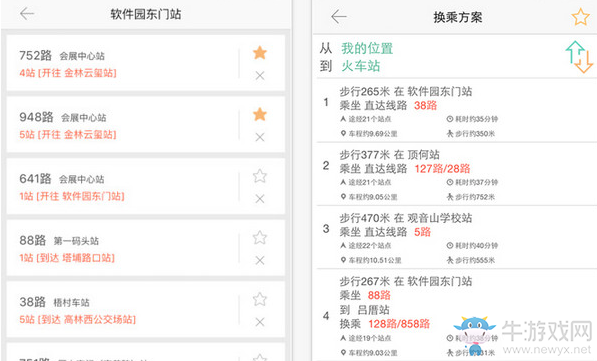597x361 pixels.
Task: Favorite the 641路 bus line star
Action: (260, 176)
